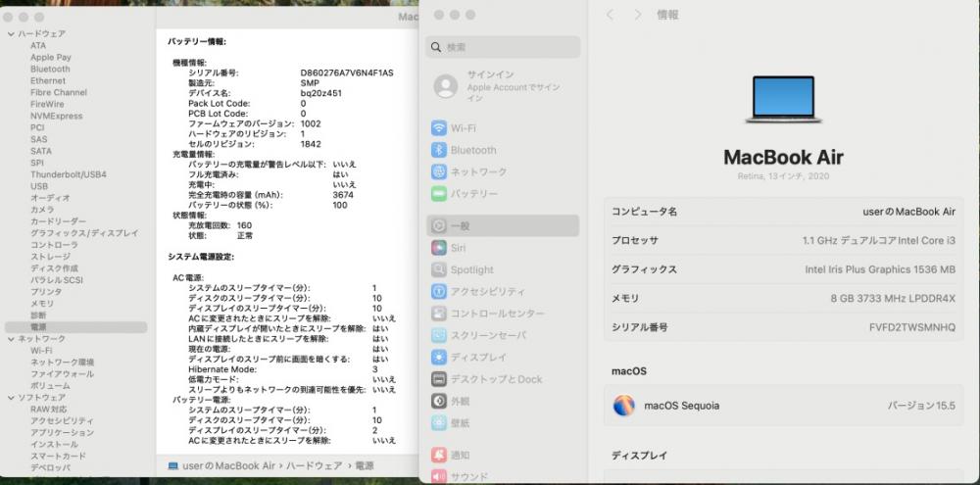Select Thunderbolt/USB4 in hardware list
Screen dimensions: 980x485
(69, 174)
